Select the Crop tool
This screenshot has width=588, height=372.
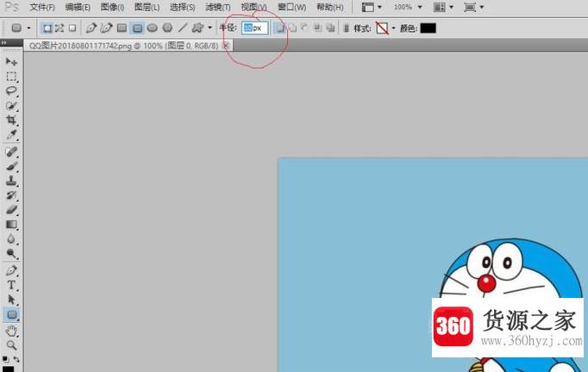(x=11, y=121)
